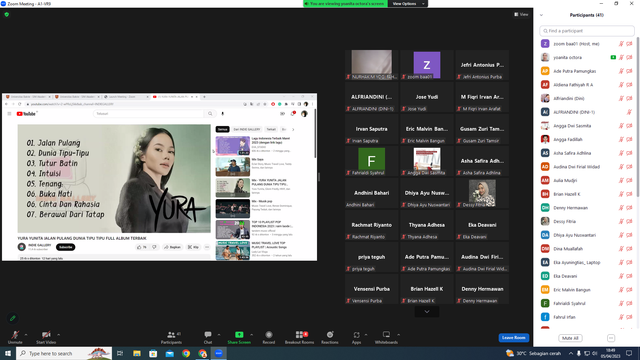Toggle video icon for Eka Deavani row
Screen dimensions: 640x360
(x=629, y=276)
